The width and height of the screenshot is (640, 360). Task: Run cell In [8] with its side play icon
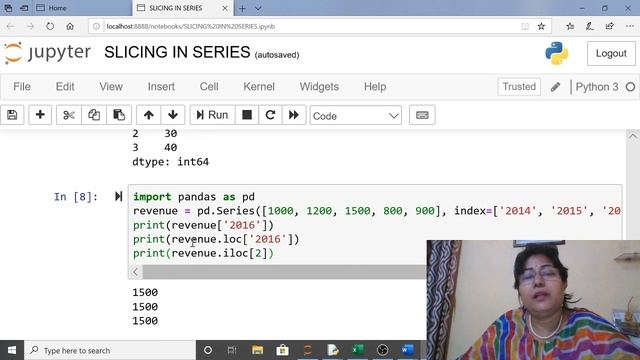(x=118, y=197)
